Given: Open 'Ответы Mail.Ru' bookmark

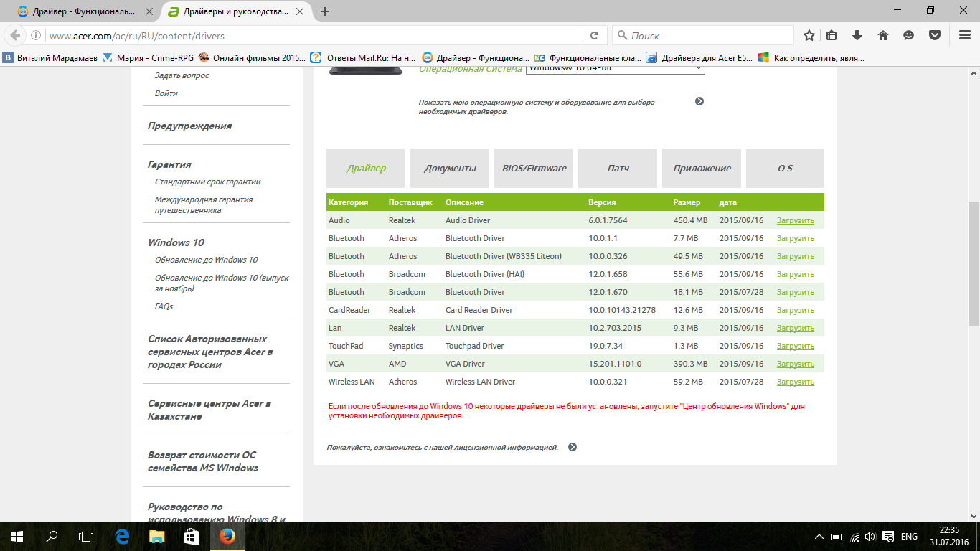Looking at the screenshot, I should [363, 57].
